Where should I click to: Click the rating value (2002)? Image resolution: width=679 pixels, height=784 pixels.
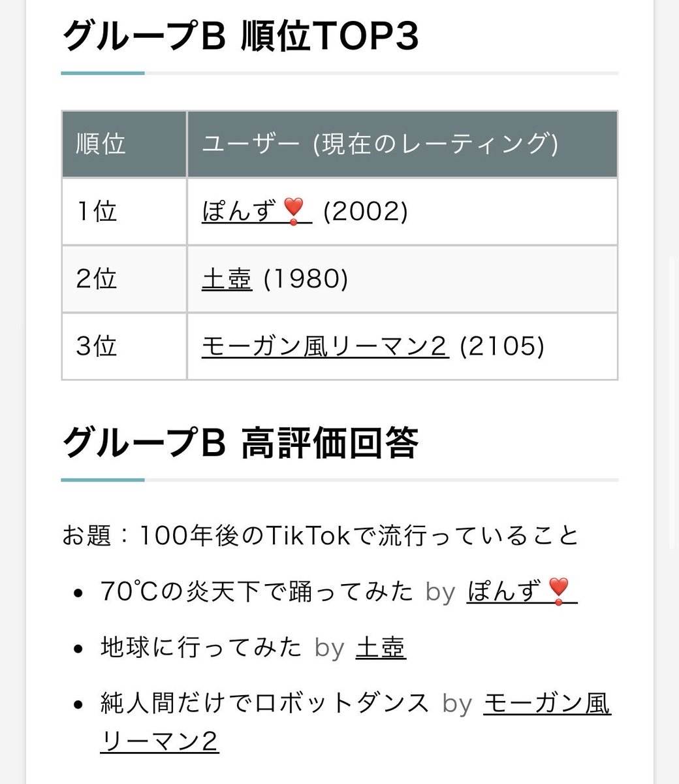366,212
